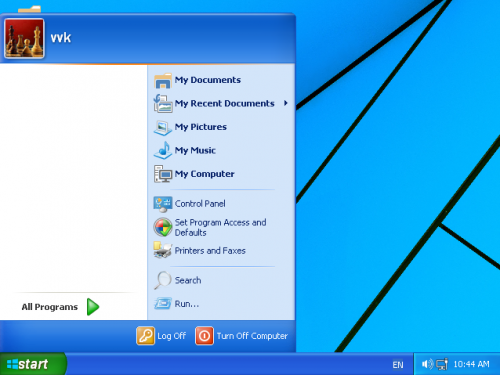The image size is (500, 375).
Task: Select Set Program Access and Defaults
Action: (x=220, y=227)
